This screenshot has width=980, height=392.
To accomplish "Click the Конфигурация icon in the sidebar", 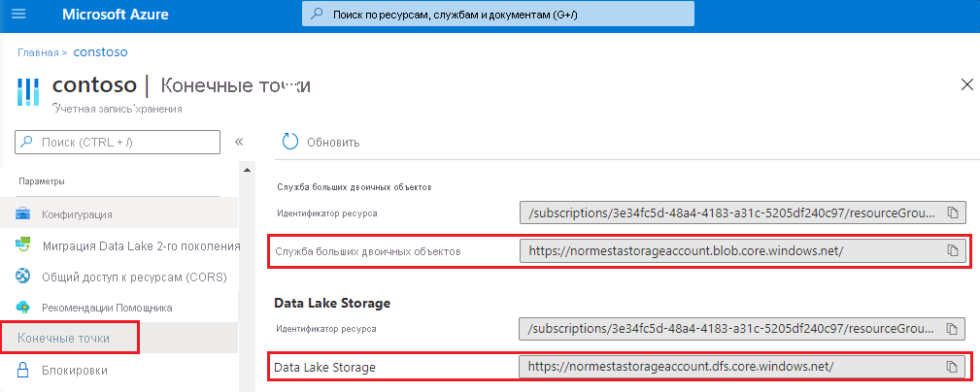I will click(x=22, y=213).
